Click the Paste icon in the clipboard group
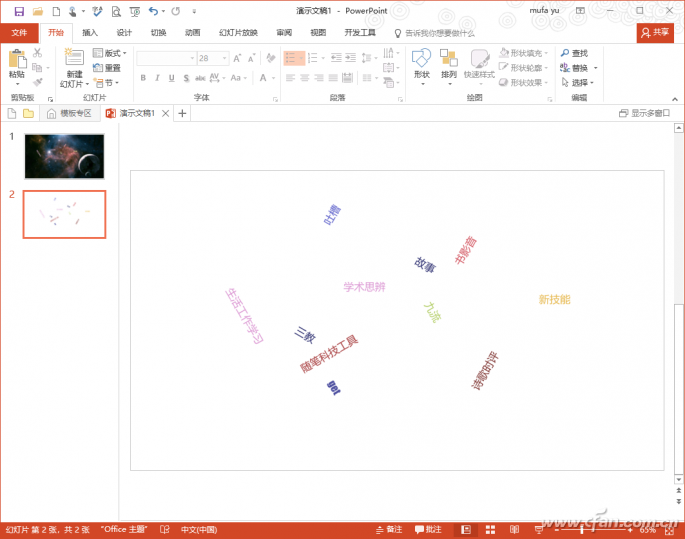The width and height of the screenshot is (685, 539). [x=17, y=59]
